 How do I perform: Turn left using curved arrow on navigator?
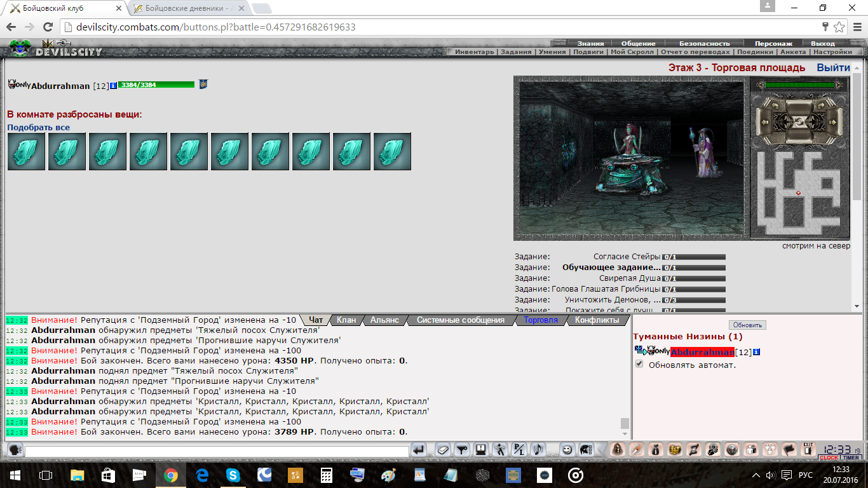(x=775, y=105)
